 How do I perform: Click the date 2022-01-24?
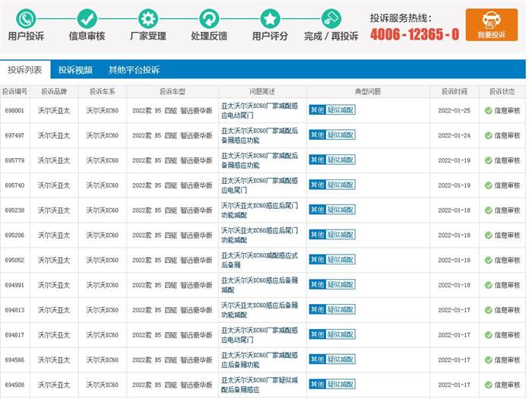(454, 136)
